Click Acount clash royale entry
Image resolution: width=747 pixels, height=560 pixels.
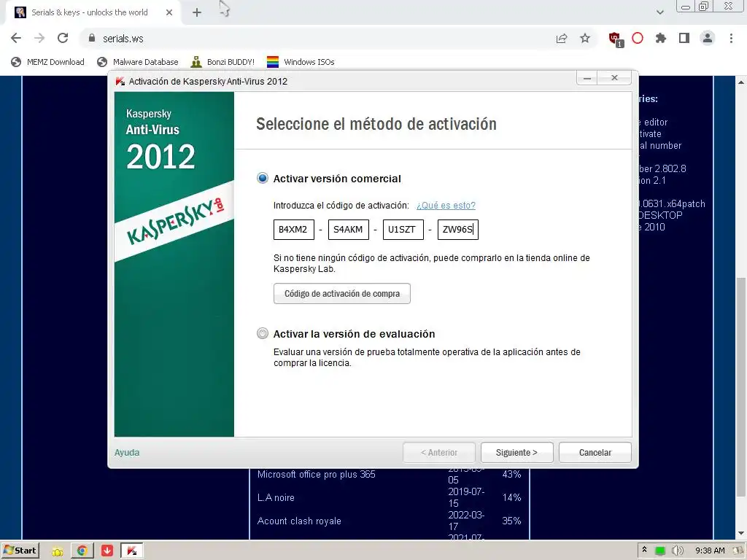pyautogui.click(x=299, y=521)
